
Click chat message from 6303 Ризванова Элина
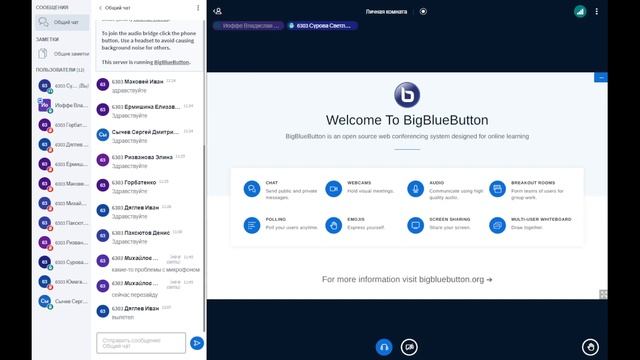(x=148, y=161)
